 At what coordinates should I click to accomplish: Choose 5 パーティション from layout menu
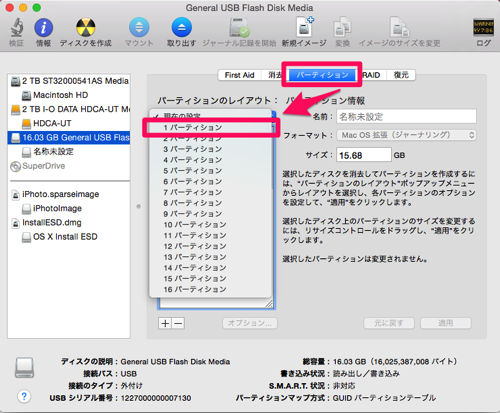coord(211,171)
